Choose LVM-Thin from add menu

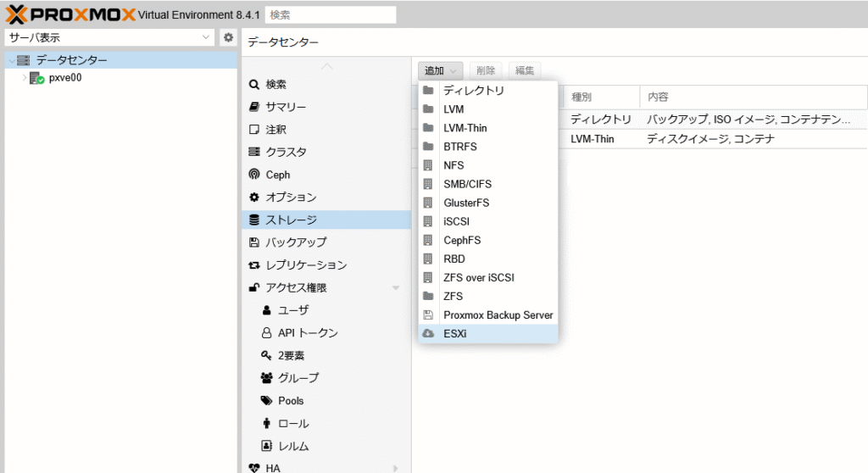(x=488, y=128)
